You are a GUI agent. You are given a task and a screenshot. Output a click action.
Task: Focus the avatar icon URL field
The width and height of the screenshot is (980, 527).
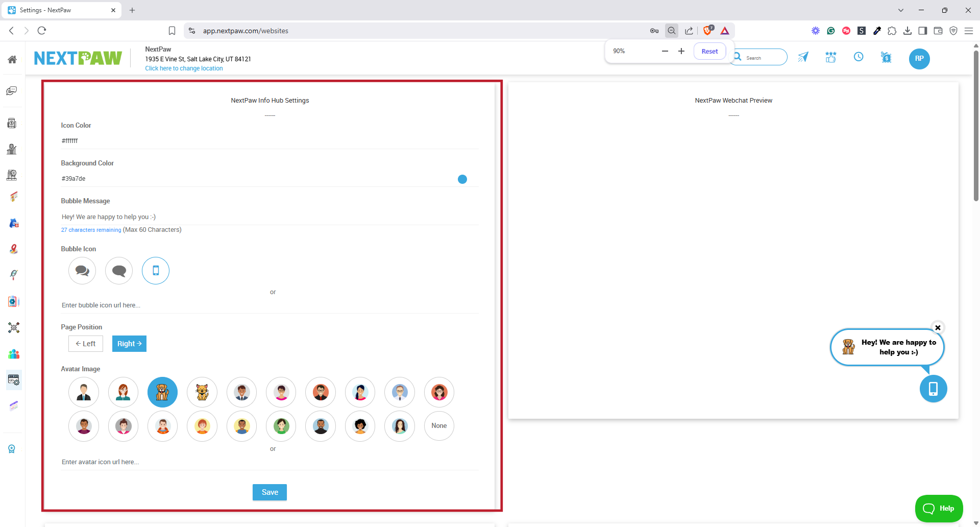269,462
